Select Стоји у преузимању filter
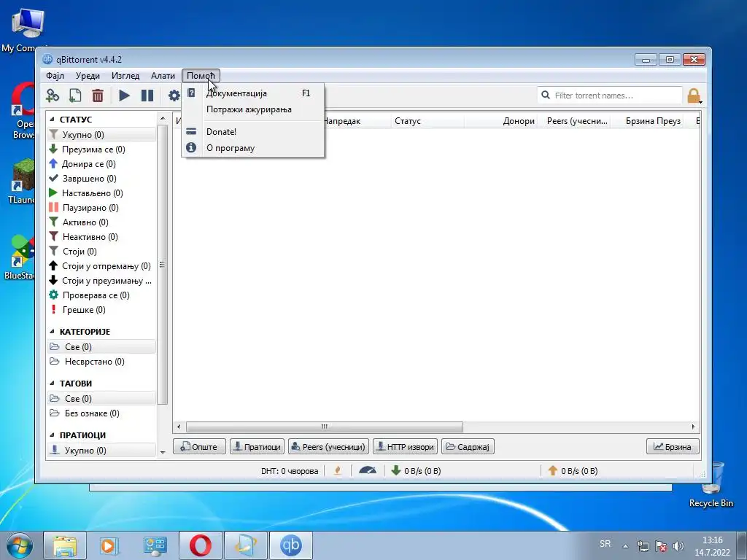The image size is (747, 560). click(x=101, y=281)
